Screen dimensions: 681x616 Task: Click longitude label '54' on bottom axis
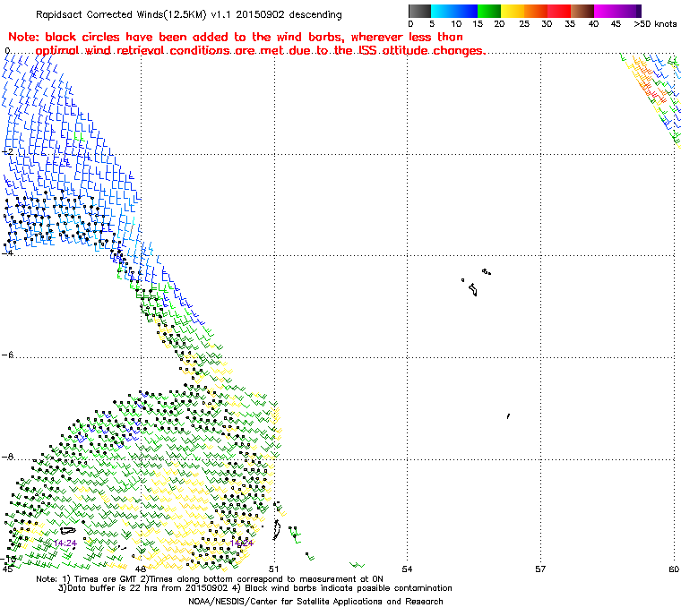407,569
